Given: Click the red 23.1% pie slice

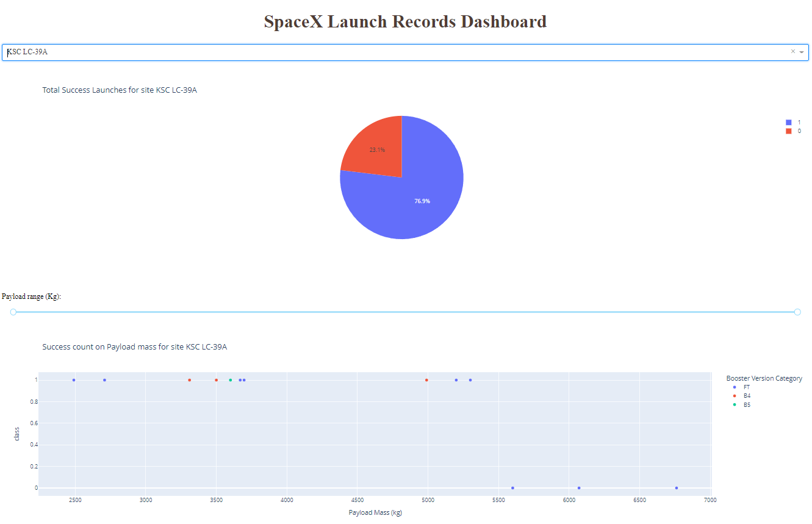Looking at the screenshot, I should pyautogui.click(x=378, y=149).
